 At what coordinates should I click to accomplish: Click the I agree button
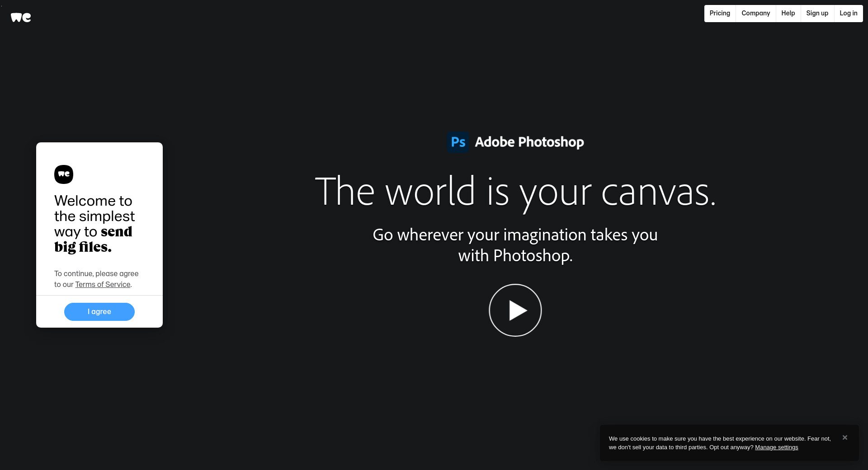[x=99, y=312]
